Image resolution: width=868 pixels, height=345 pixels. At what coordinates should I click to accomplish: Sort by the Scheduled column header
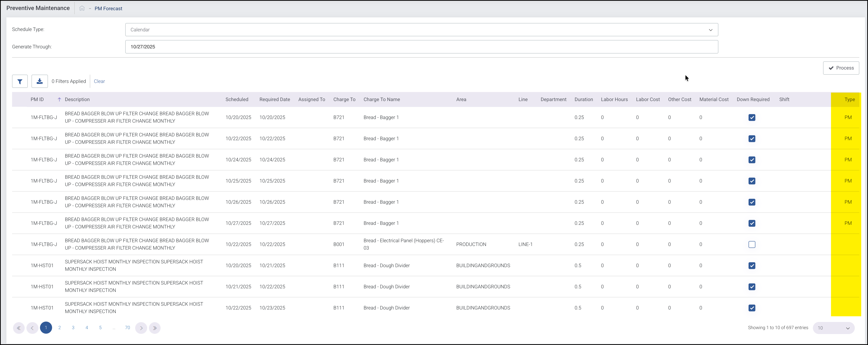tap(237, 100)
